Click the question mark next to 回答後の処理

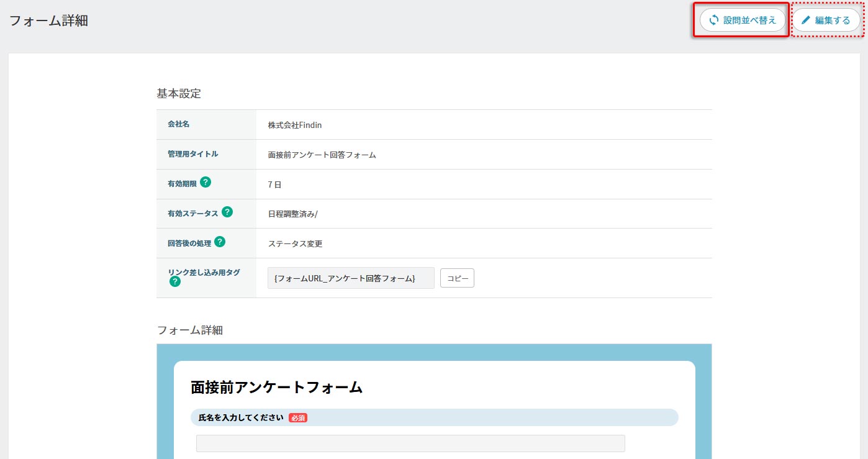click(220, 242)
